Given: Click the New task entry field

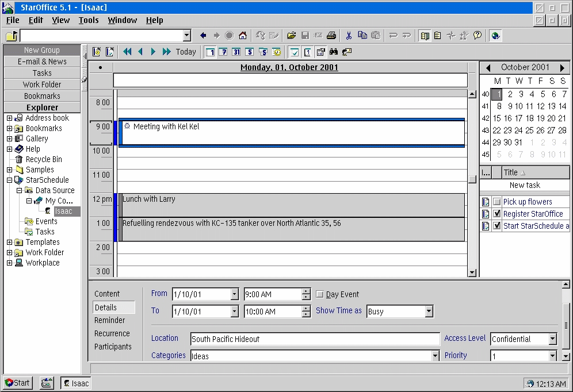Looking at the screenshot, I should pos(525,186).
